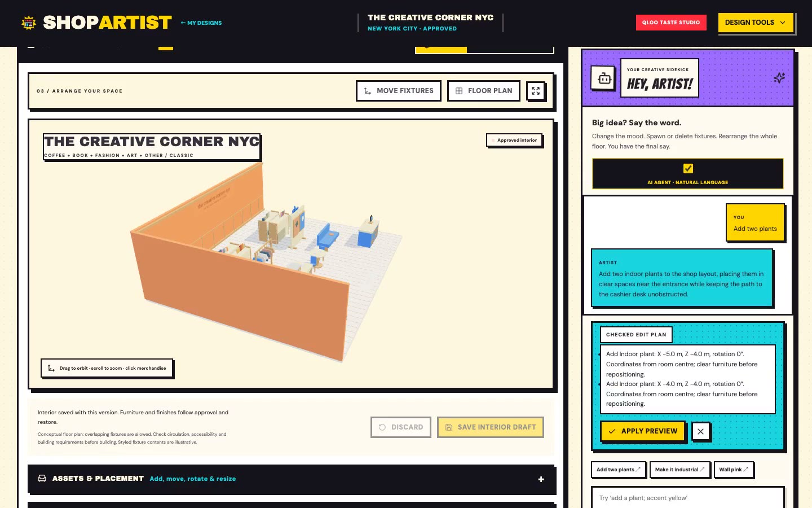Viewport: 812px width, 508px height.
Task: Choose the 'Wall pink' suggestion chip
Action: coord(734,470)
